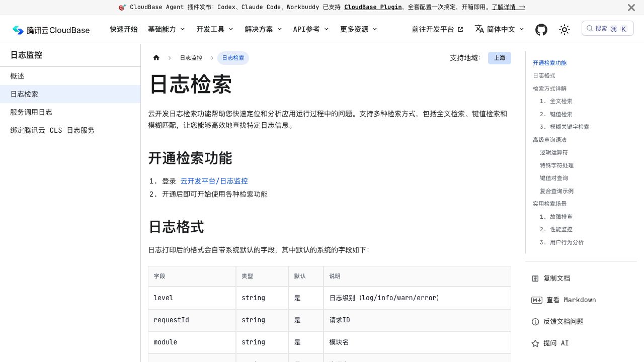Click the info icon beside 反馈文档问题
This screenshot has width=644, height=362.
(535, 322)
